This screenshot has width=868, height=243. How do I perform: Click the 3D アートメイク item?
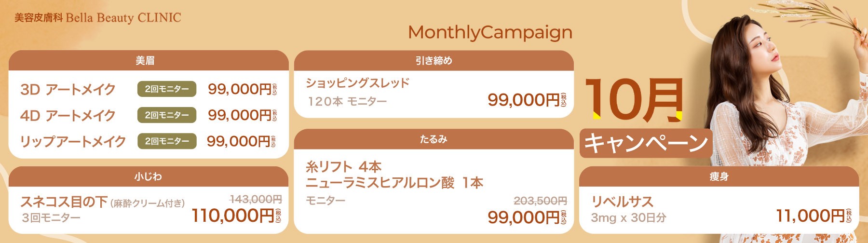point(68,89)
